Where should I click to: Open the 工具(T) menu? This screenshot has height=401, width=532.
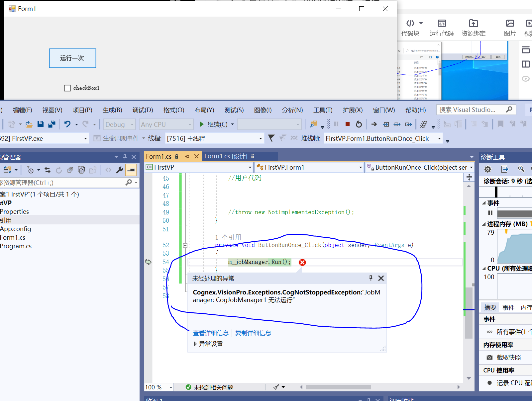click(323, 110)
